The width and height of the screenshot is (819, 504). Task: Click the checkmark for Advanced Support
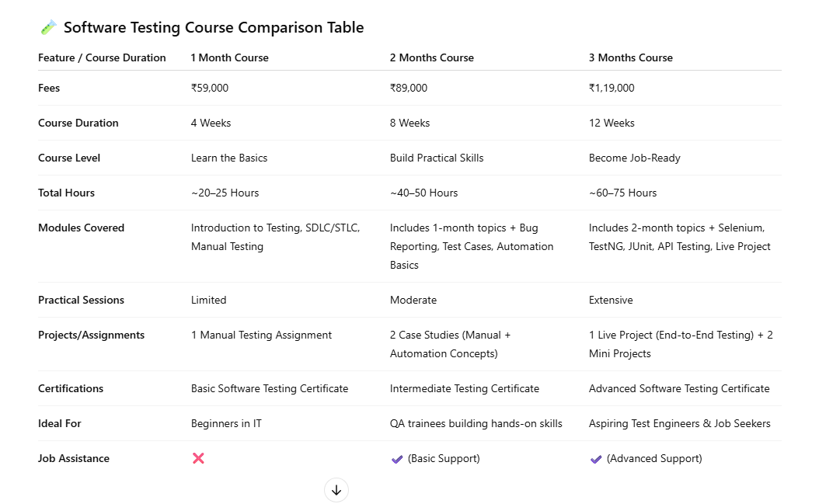[596, 457]
